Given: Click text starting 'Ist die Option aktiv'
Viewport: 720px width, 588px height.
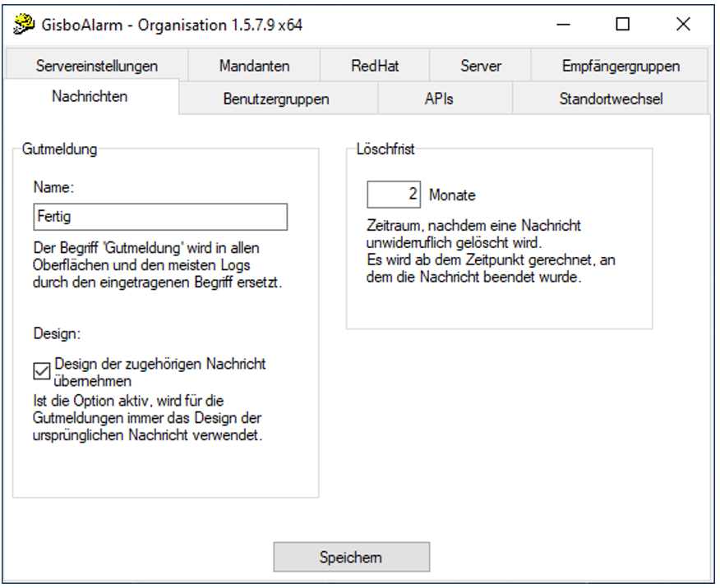Looking at the screenshot, I should (x=147, y=418).
